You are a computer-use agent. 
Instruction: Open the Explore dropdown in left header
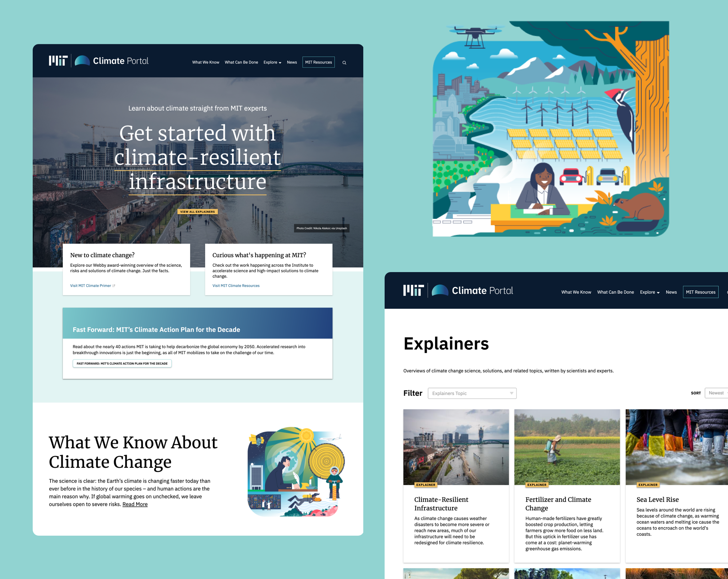click(x=272, y=63)
